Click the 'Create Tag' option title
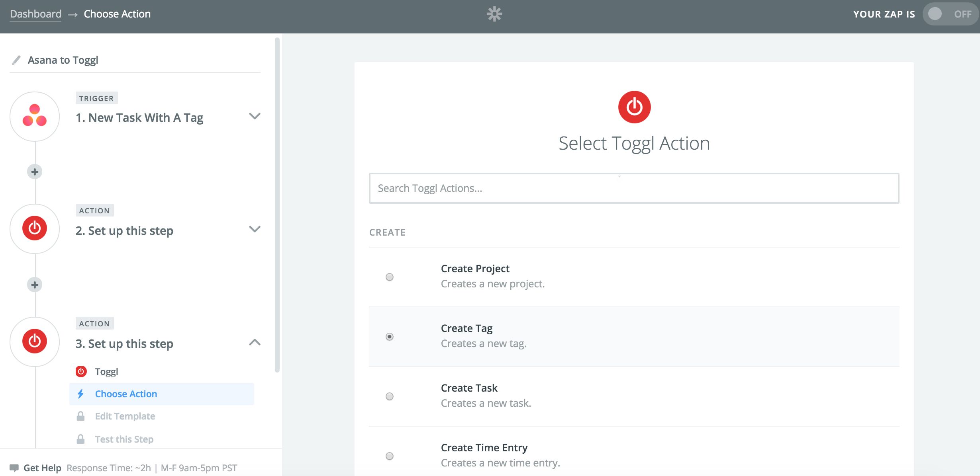980x476 pixels. point(466,328)
